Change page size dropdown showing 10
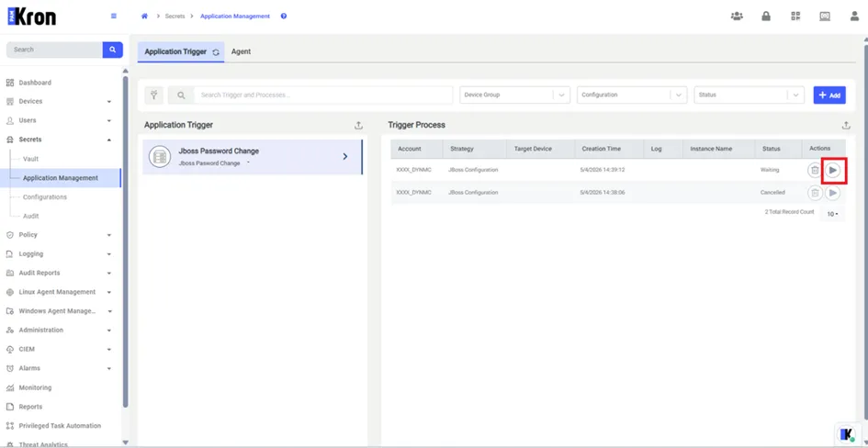Screen dimensions: 868x448 [832, 214]
